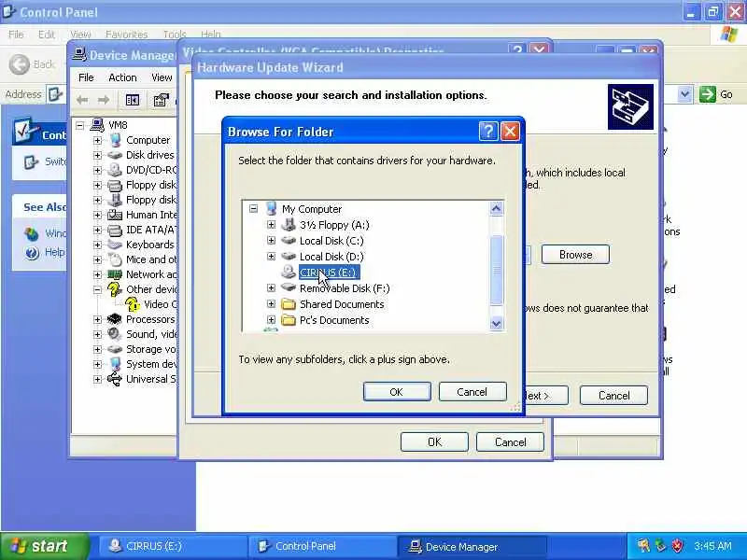Viewport: 747px width, 560px height.
Task: Click Cancel in Hardware Update Wizard
Action: tap(613, 395)
